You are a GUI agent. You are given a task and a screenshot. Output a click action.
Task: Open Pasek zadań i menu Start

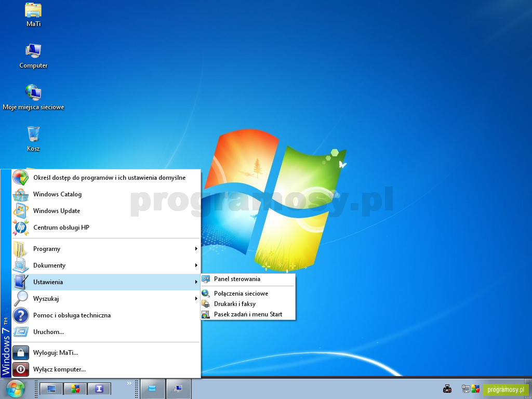point(248,314)
